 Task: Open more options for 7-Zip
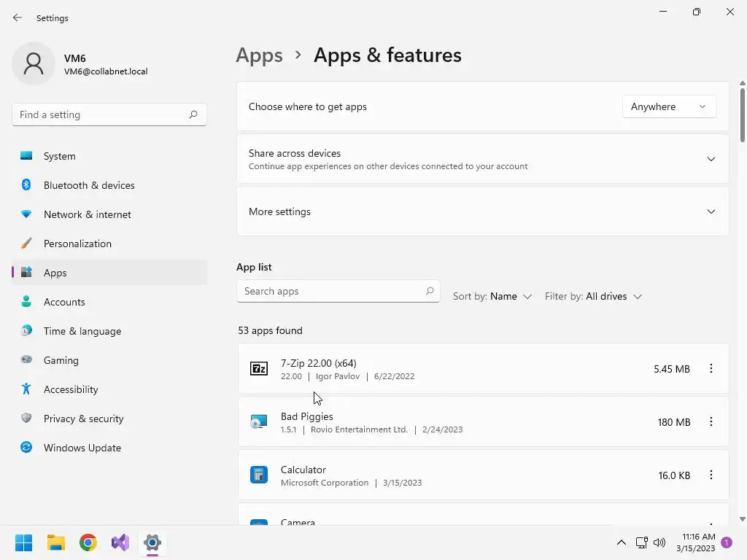tap(711, 369)
